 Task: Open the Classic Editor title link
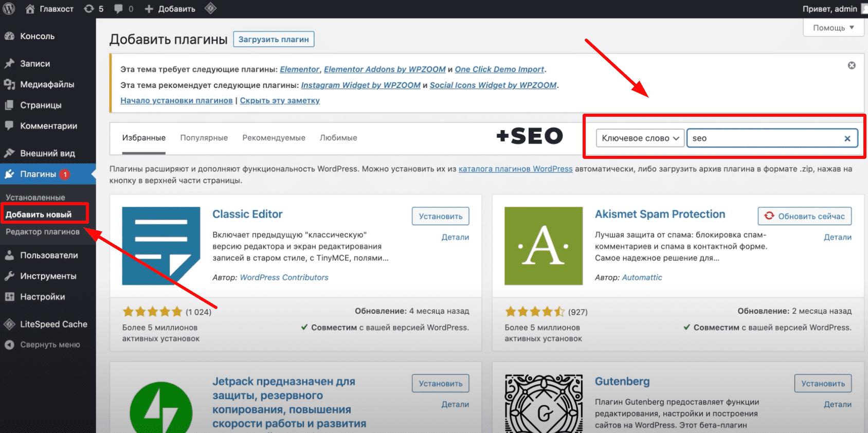(247, 214)
